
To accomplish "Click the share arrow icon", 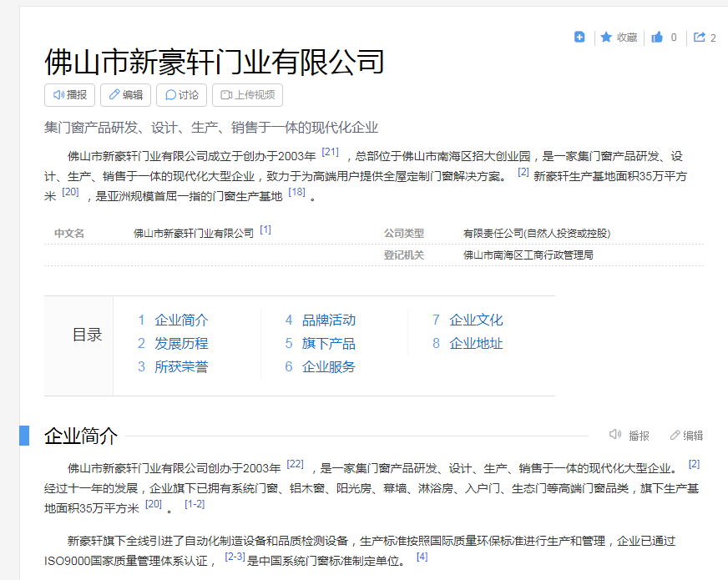I will pyautogui.click(x=700, y=37).
